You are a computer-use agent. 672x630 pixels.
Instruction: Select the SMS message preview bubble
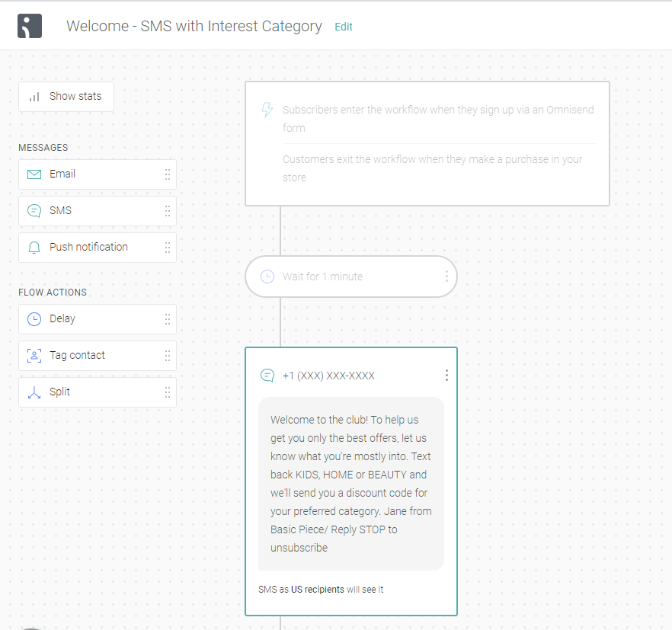click(351, 483)
